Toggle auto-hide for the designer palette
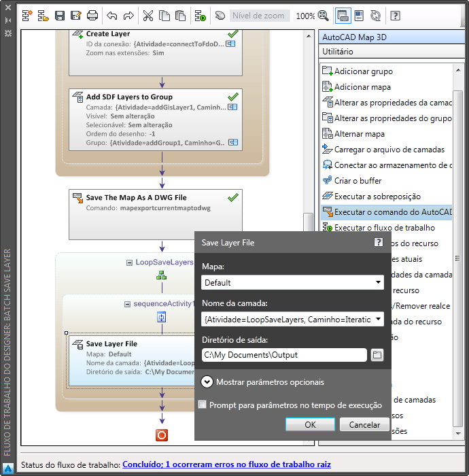This screenshot has width=469, height=476. coord(8,20)
